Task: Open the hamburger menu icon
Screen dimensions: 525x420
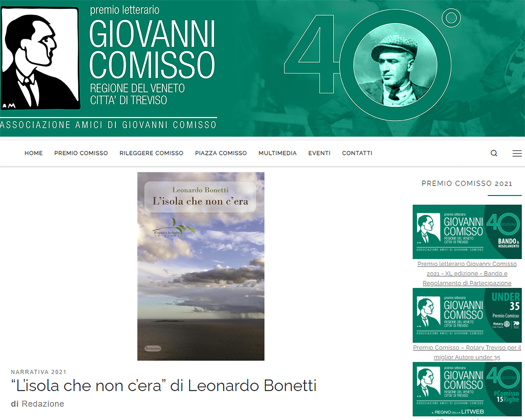Action: (517, 153)
